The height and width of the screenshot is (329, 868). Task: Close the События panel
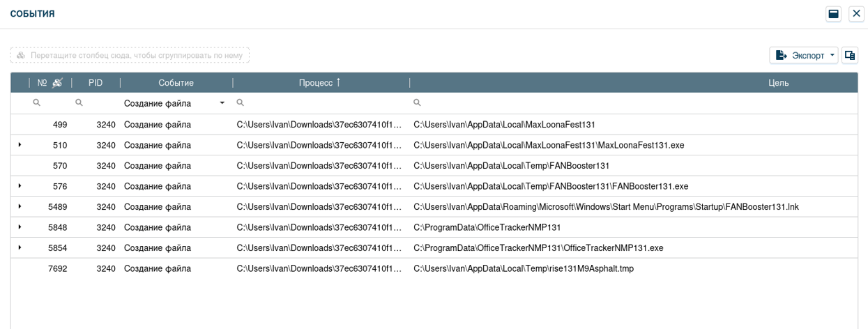pyautogui.click(x=856, y=14)
